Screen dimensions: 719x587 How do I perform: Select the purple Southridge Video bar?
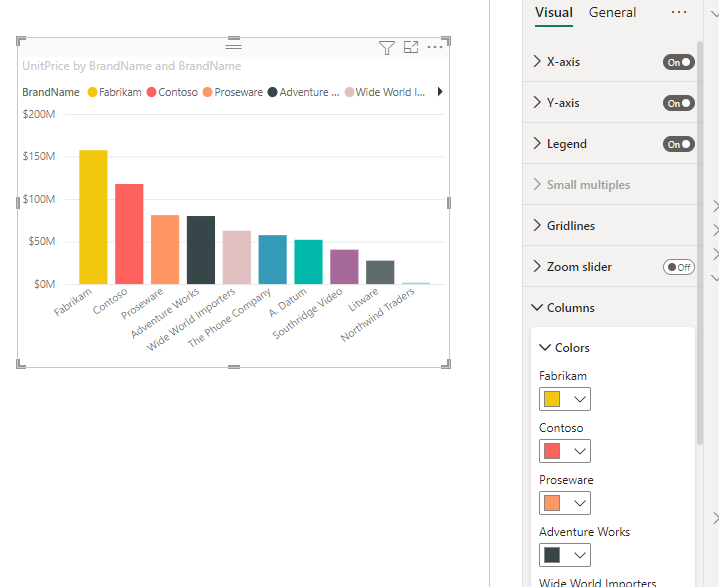point(344,267)
